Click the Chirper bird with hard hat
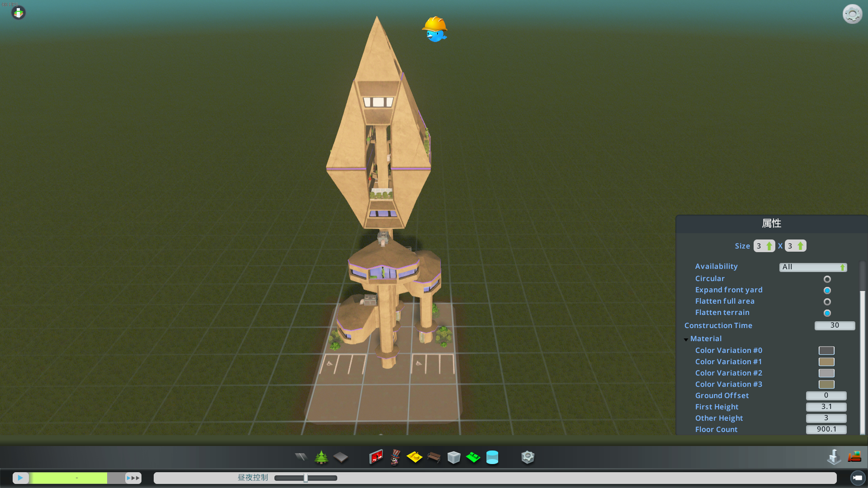The width and height of the screenshot is (868, 488). [435, 29]
